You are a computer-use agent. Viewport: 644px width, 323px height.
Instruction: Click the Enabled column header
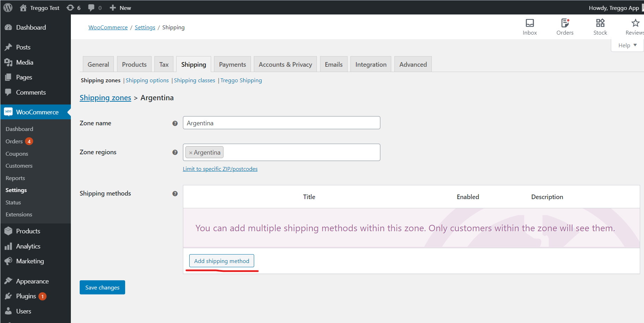click(468, 197)
